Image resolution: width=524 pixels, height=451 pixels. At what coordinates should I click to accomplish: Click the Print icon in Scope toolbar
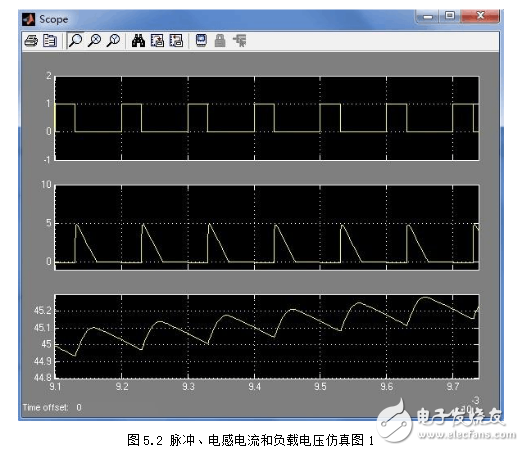coord(31,41)
